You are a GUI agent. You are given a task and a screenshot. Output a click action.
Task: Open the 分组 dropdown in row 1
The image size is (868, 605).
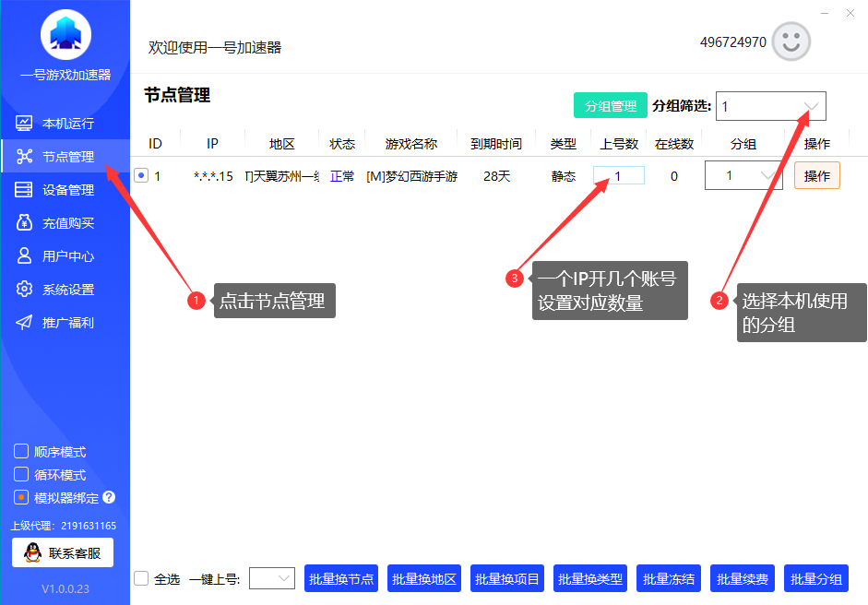click(743, 175)
